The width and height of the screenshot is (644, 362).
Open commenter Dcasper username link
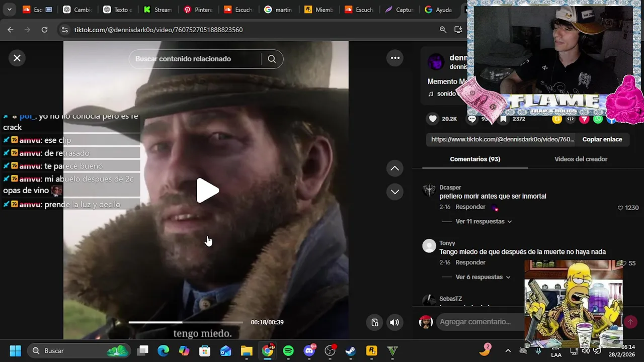[x=450, y=188]
